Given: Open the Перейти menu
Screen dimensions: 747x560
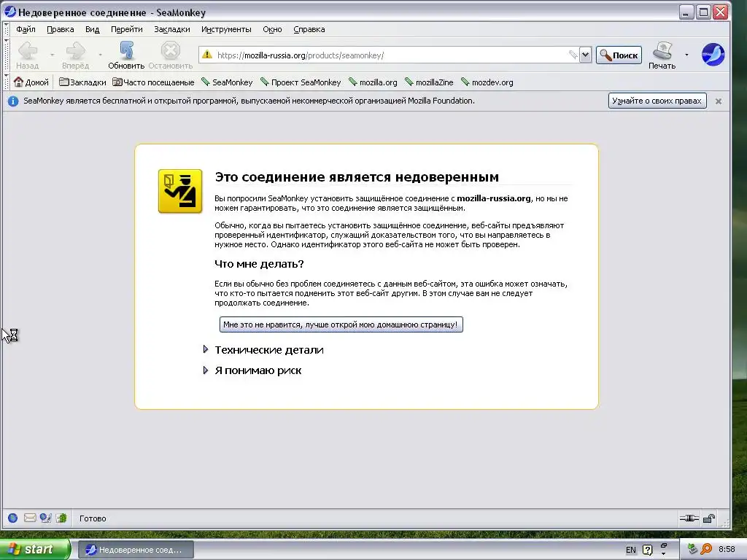Looking at the screenshot, I should 127,29.
